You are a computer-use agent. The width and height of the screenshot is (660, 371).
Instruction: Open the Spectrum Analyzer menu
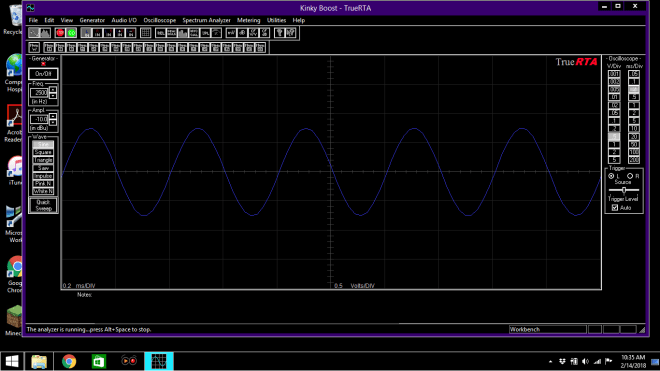tap(206, 20)
